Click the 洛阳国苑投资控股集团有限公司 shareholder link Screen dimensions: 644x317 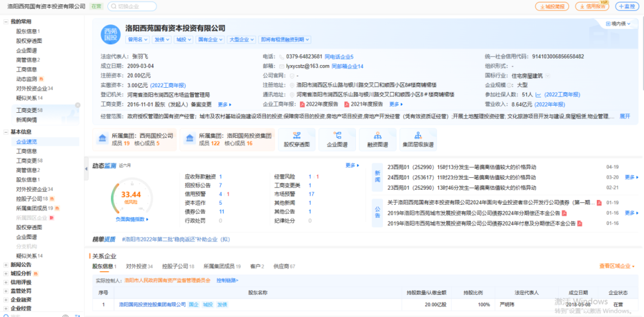151,304
